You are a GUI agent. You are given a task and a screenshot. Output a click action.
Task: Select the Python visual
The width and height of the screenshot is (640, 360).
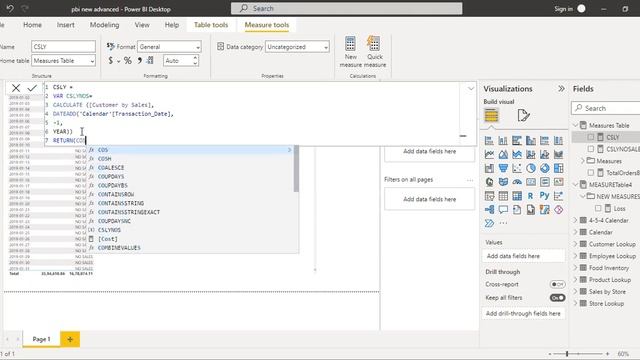coord(544,196)
